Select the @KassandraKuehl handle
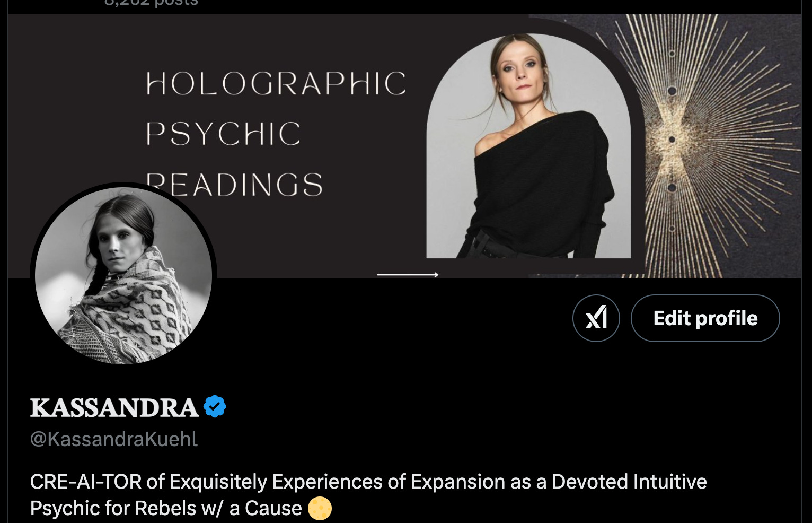Viewport: 812px width, 523px height. click(114, 439)
